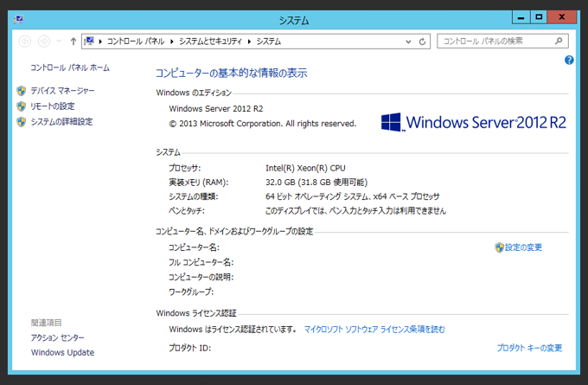Select the 64 ビット オペレーティング システム text
Image resolution: width=588 pixels, height=385 pixels.
tap(316, 196)
